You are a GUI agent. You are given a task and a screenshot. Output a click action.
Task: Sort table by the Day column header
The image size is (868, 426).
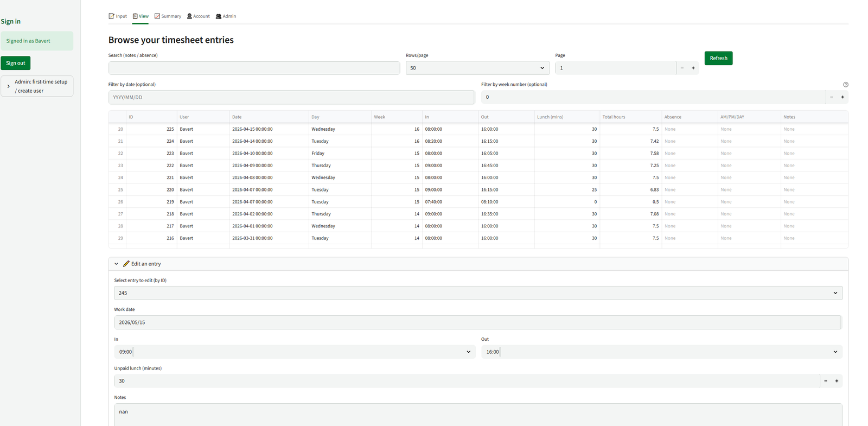click(340, 117)
